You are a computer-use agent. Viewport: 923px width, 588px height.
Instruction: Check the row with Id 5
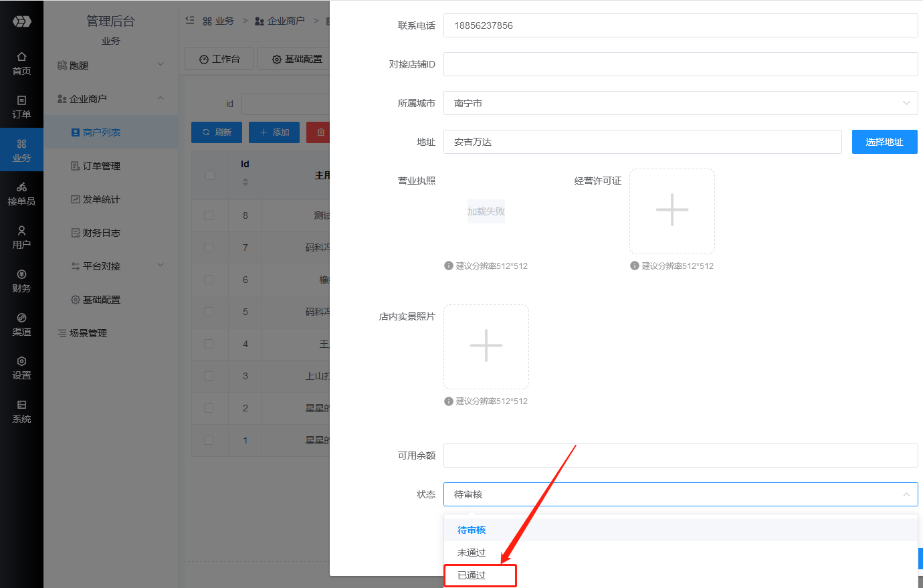pyautogui.click(x=209, y=312)
